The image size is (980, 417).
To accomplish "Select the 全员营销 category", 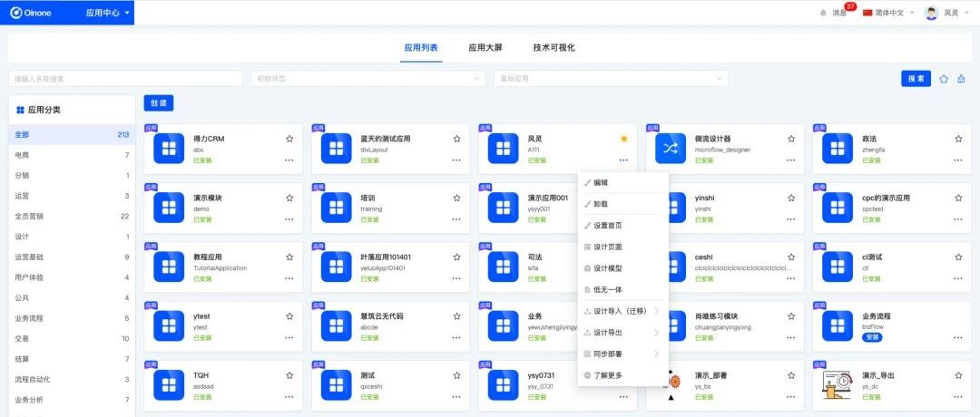I will click(72, 216).
